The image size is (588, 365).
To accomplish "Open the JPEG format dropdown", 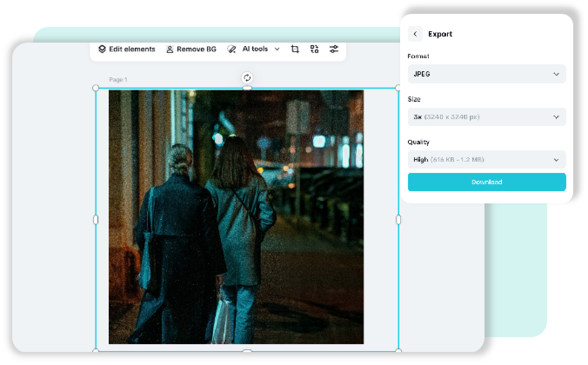I will (x=487, y=74).
